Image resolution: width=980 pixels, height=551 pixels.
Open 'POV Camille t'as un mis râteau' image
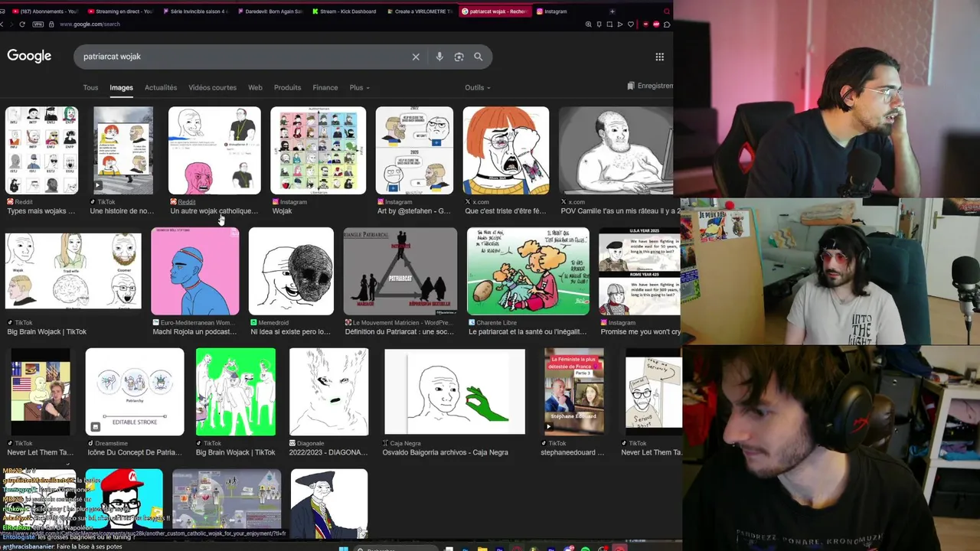click(616, 150)
